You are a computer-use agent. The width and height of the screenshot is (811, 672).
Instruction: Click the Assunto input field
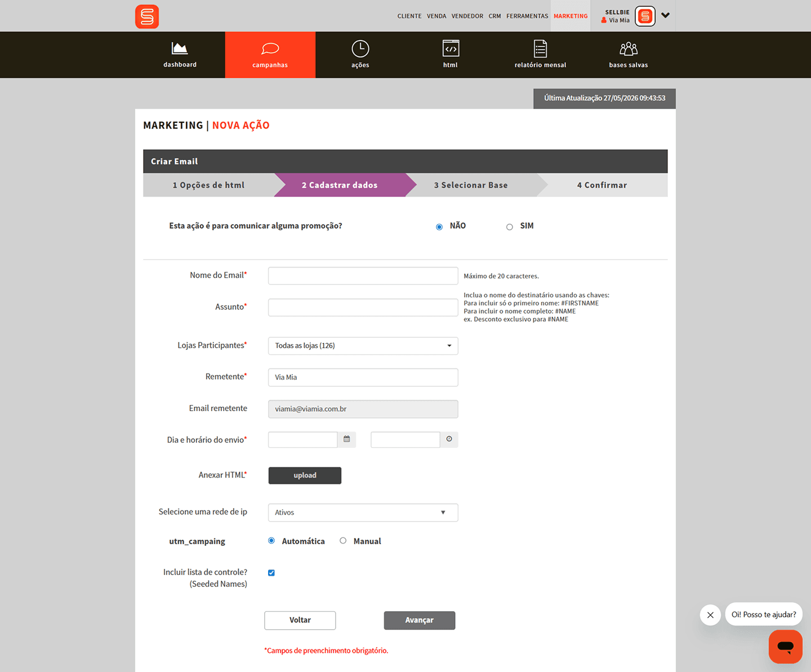coord(363,308)
